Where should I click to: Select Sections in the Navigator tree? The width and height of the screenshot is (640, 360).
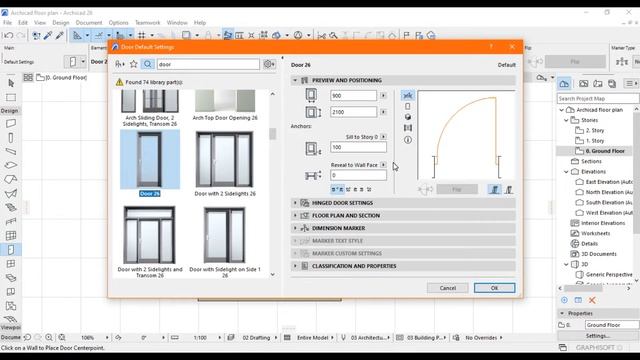coord(591,162)
